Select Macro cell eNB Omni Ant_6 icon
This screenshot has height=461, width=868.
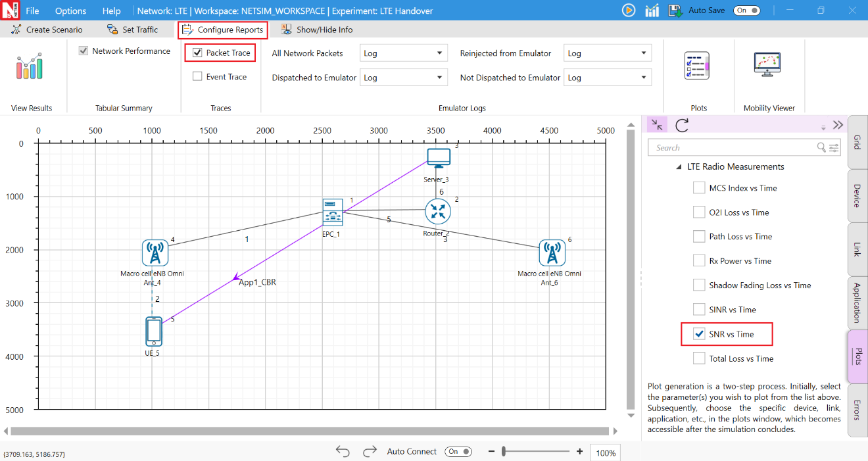552,253
